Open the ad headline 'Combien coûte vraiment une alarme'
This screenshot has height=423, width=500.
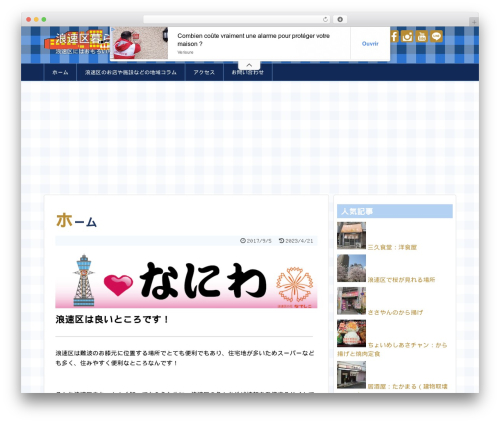coord(253,40)
